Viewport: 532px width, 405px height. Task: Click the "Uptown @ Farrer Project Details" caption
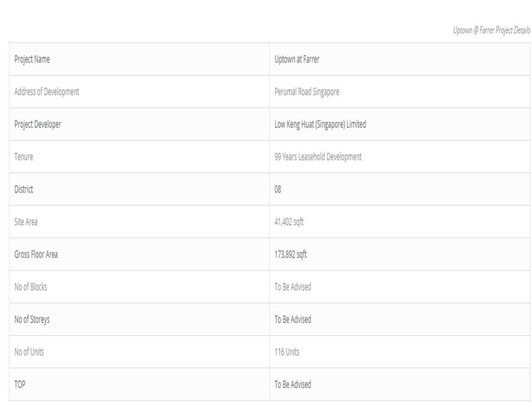pyautogui.click(x=491, y=31)
